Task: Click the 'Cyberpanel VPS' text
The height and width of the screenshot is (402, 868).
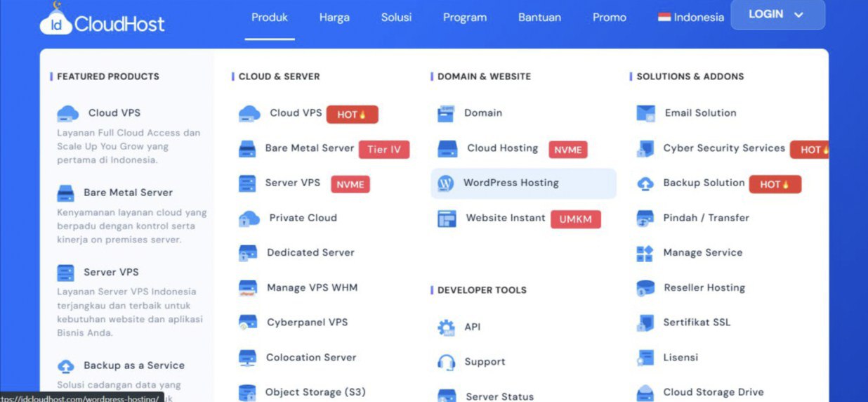Action: [308, 323]
